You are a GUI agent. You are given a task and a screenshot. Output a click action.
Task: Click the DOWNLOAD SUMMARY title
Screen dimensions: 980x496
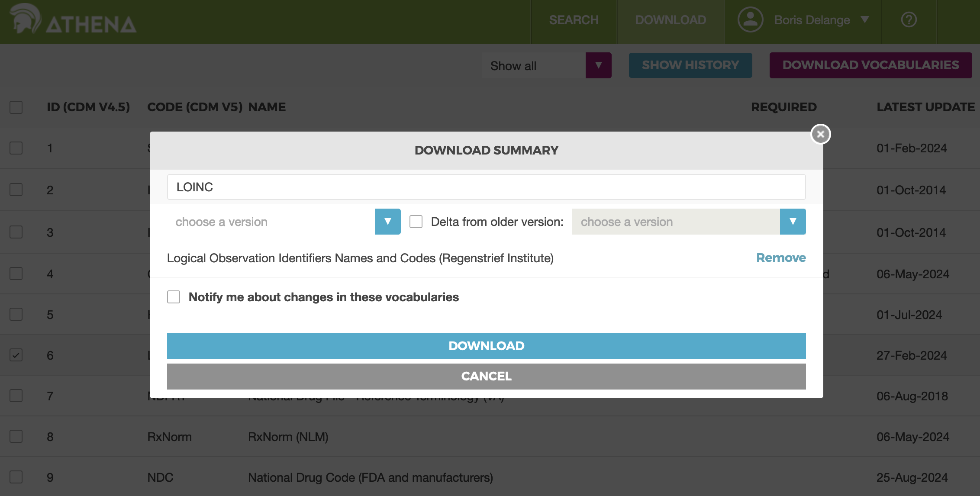click(486, 150)
